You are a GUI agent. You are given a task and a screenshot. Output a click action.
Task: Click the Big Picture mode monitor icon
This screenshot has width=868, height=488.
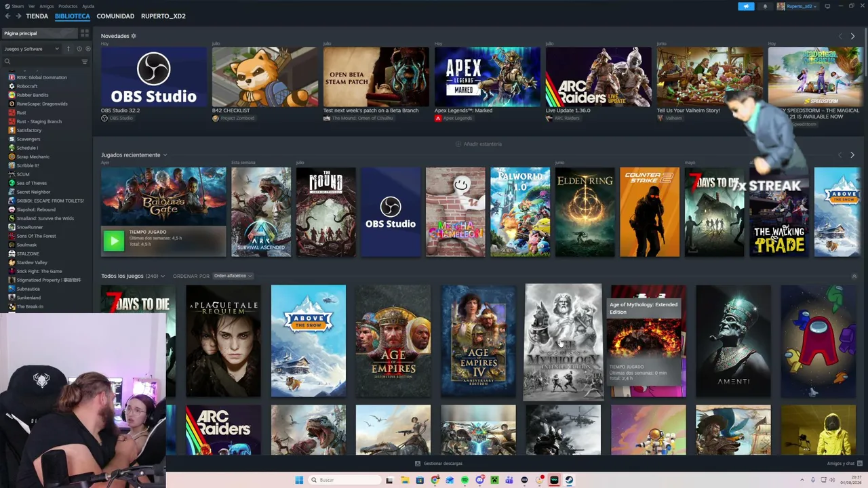tap(827, 6)
